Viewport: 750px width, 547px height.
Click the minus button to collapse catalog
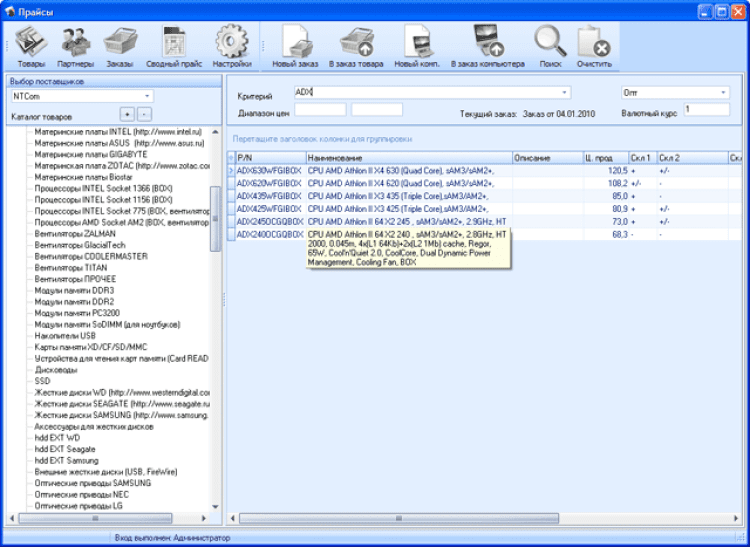pos(144,115)
